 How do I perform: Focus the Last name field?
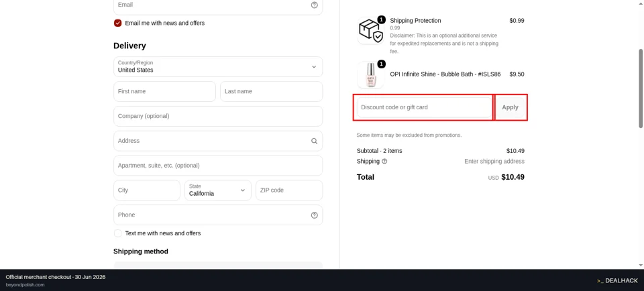pos(272,91)
